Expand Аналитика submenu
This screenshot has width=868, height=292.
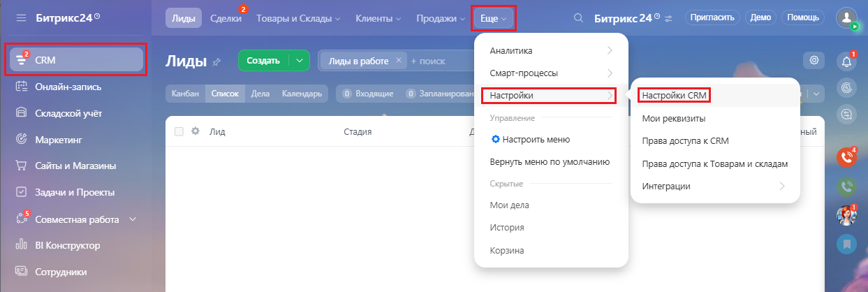point(552,50)
